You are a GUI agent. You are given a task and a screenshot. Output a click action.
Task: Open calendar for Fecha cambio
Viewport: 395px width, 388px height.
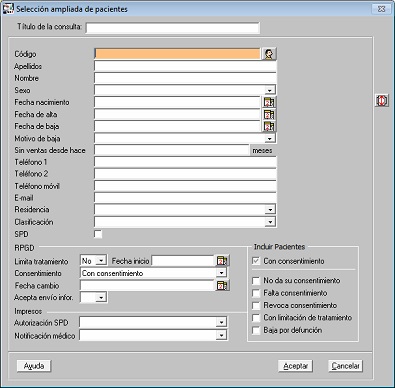pyautogui.click(x=222, y=285)
